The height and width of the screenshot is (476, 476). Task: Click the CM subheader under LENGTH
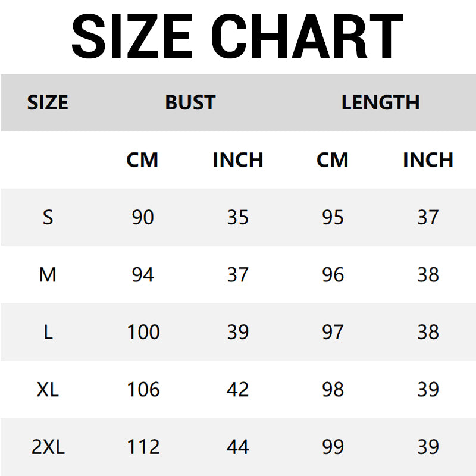tap(333, 160)
